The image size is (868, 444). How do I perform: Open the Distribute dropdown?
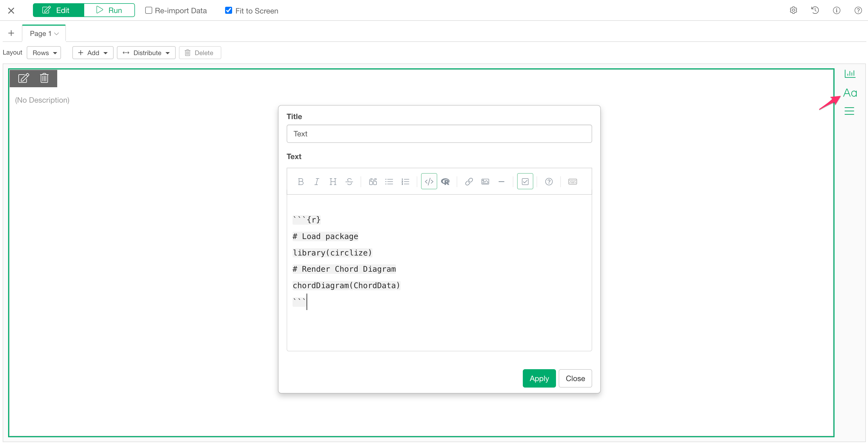click(146, 53)
